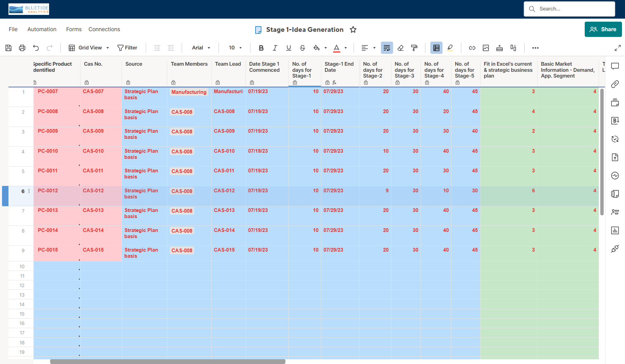Click the Share button

point(603,29)
